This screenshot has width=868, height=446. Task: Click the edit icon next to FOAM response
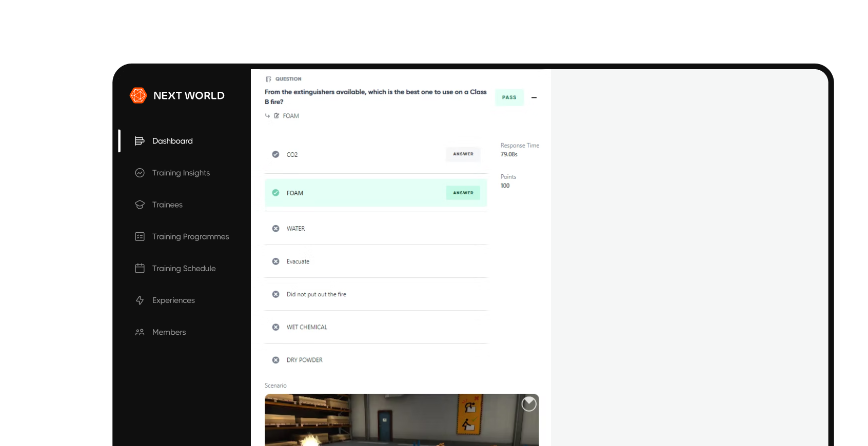coord(277,116)
